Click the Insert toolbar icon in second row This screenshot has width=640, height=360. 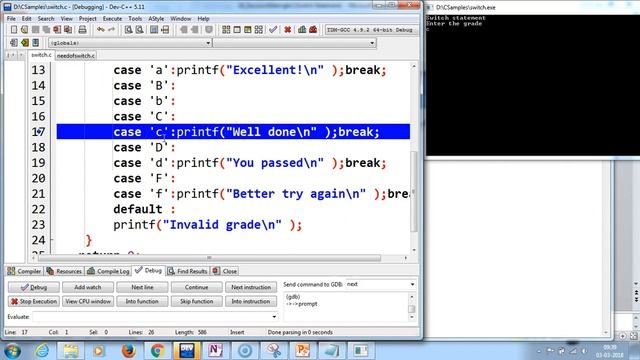point(14,43)
